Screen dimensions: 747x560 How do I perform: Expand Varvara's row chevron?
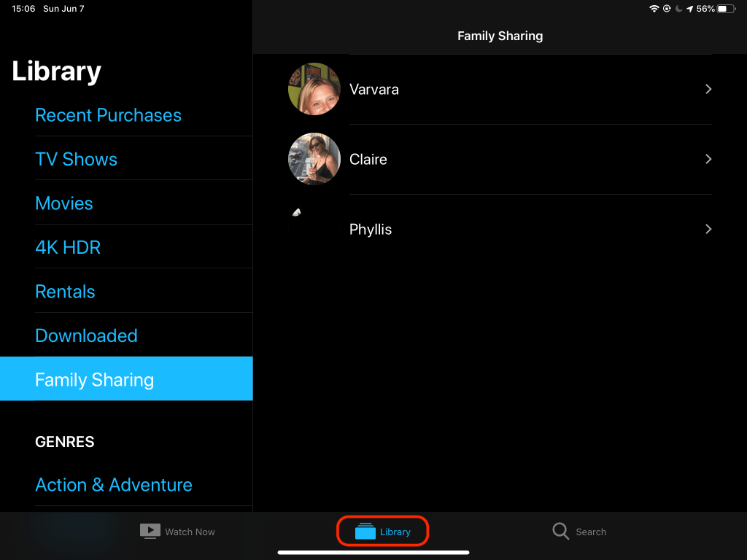tap(708, 89)
